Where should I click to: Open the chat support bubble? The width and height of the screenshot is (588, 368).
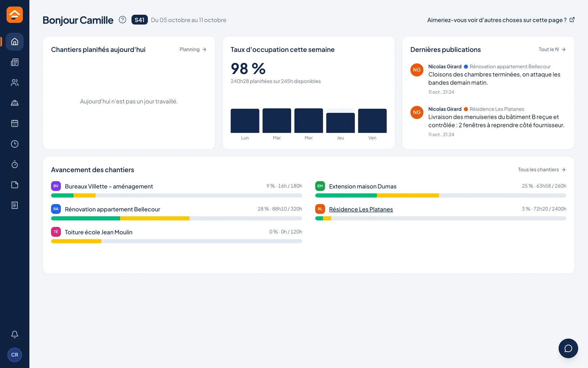click(x=568, y=348)
